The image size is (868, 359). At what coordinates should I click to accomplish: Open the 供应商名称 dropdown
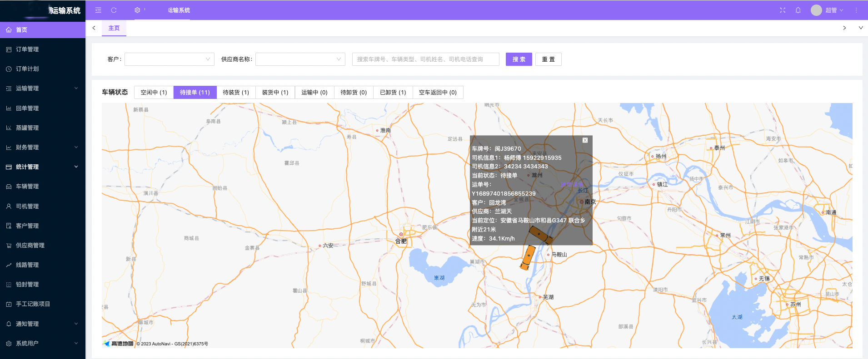[x=300, y=59]
